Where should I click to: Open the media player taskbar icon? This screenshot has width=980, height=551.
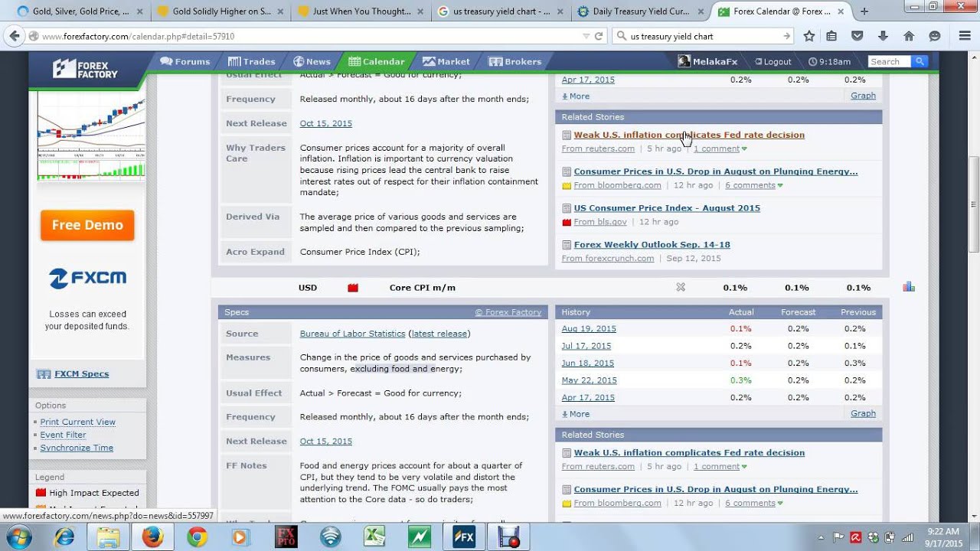(241, 536)
